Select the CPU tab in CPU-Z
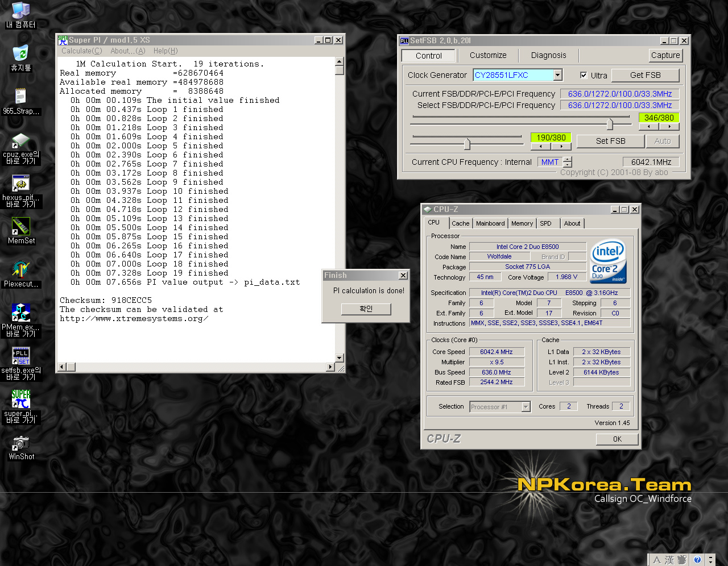 434,222
